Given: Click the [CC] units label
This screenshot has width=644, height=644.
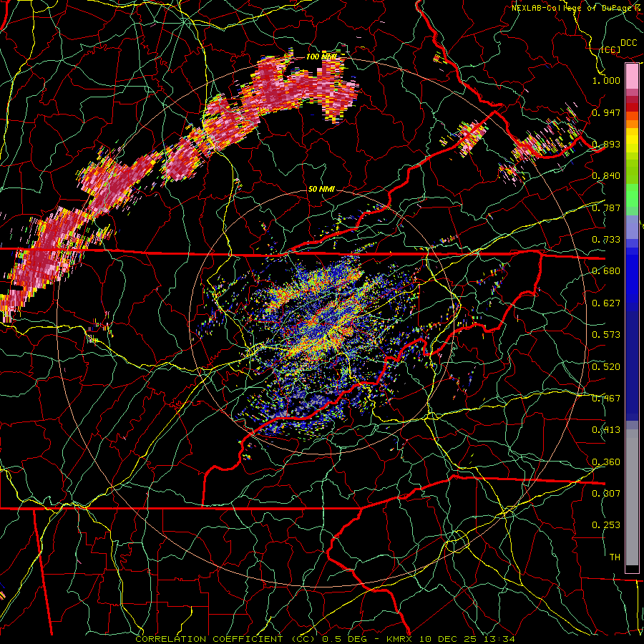Looking at the screenshot, I should coord(610,50).
